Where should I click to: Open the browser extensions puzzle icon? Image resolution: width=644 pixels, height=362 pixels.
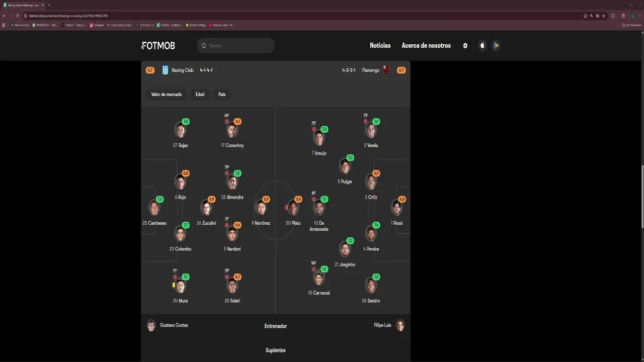pyautogui.click(x=613, y=16)
